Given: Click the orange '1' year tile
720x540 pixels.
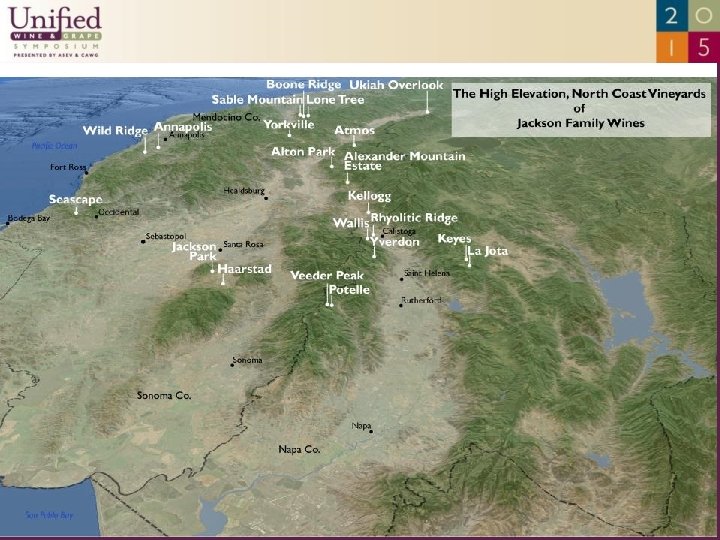Looking at the screenshot, I should tap(671, 47).
